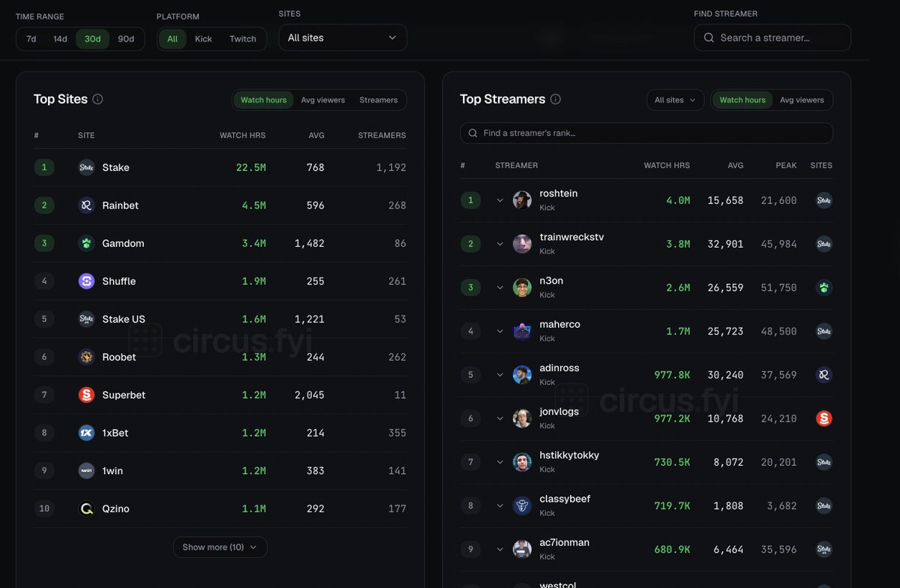Viewport: 900px width, 588px height.
Task: Select Watch hours in Top Streamers
Action: (742, 100)
